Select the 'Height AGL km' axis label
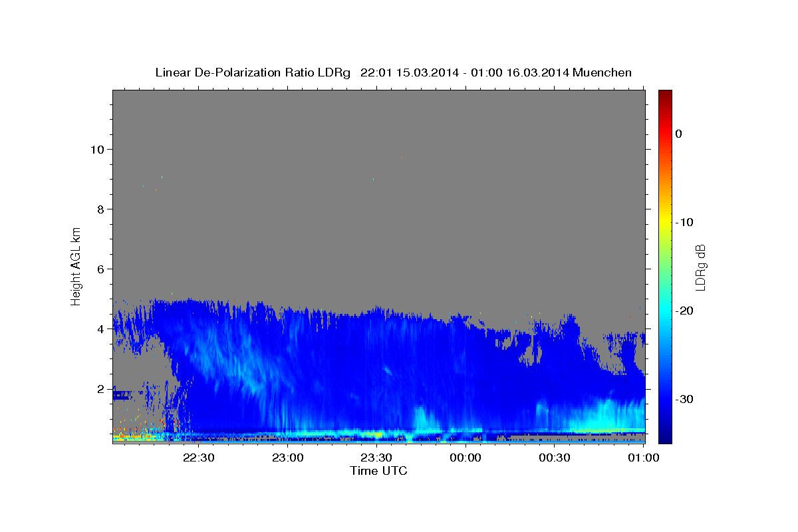 76,266
